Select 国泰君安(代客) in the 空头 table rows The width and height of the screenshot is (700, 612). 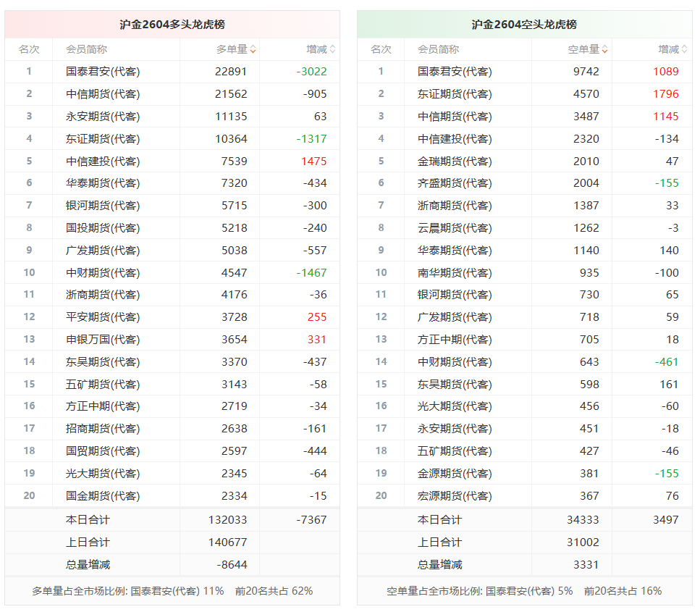(x=455, y=72)
